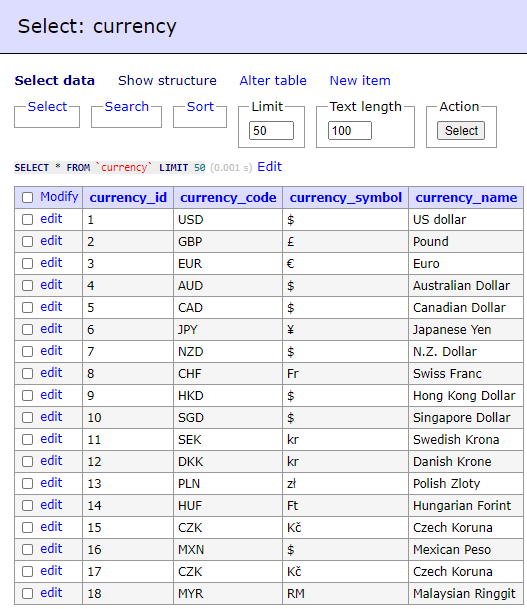The image size is (527, 609).
Task: Edit the row with currency_id 15
Action: pyautogui.click(x=51, y=527)
